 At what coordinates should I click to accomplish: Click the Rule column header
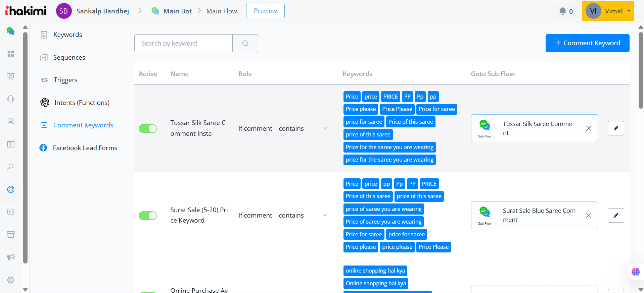[x=245, y=74]
